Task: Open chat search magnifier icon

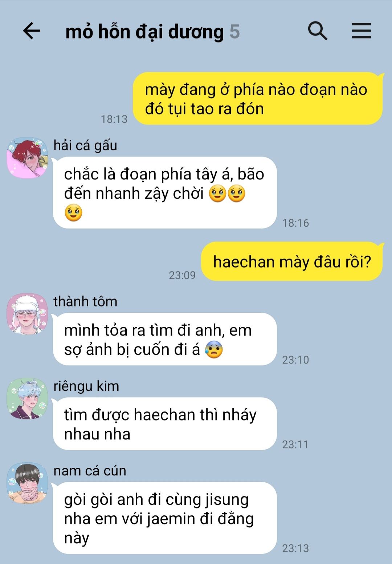Action: point(318,31)
